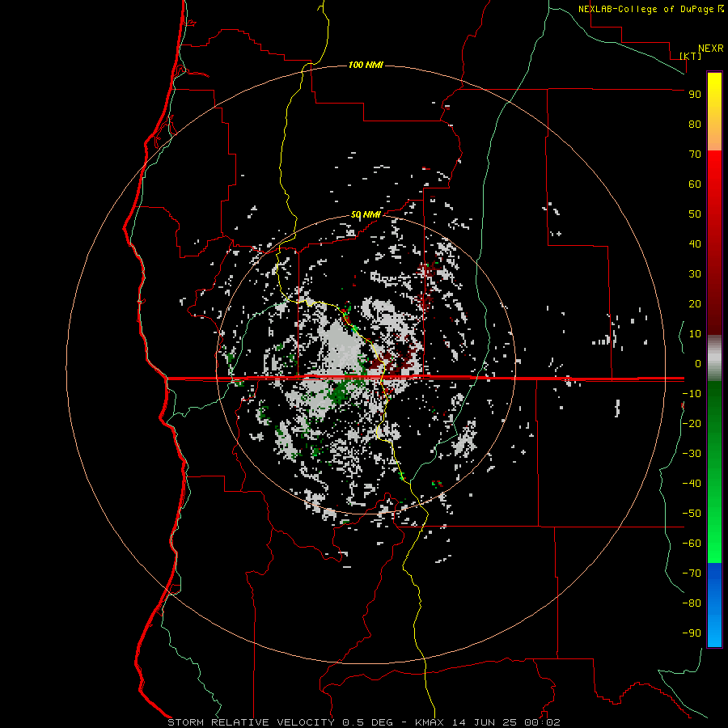
Task: Click the 30 value on velocity scale
Action: coord(695,274)
